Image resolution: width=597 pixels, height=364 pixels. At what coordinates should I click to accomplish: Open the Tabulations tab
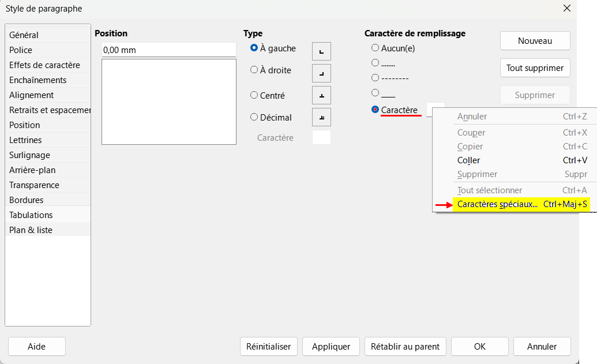(48, 215)
